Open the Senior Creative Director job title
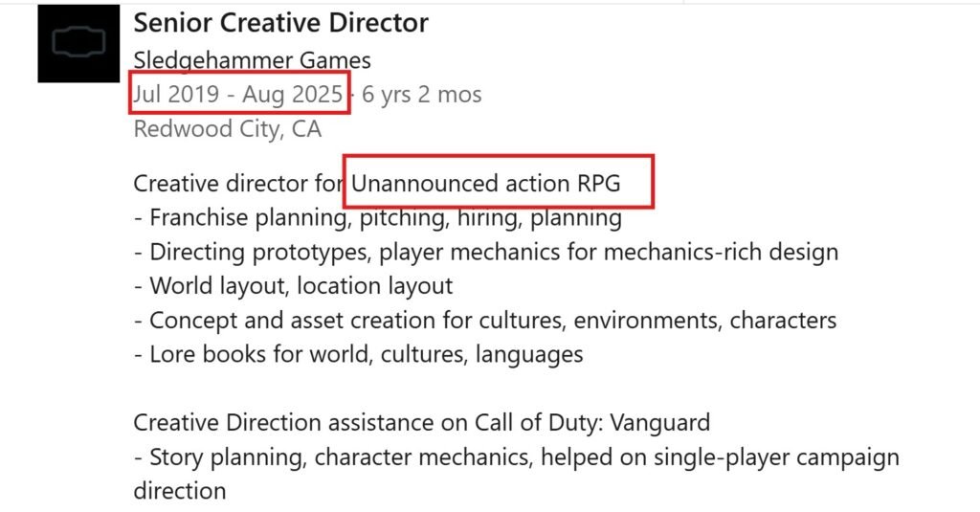This screenshot has width=980, height=512. [x=280, y=22]
